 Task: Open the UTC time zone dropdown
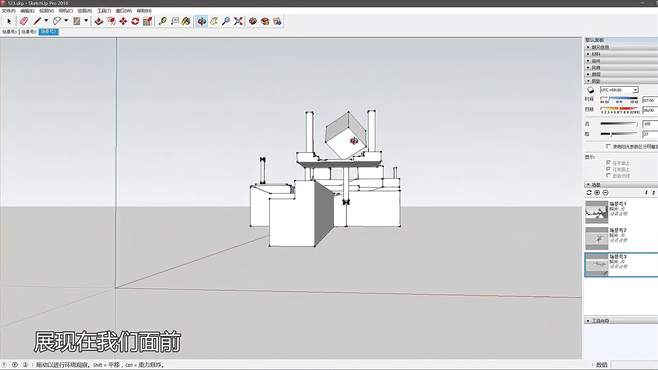tap(619, 90)
